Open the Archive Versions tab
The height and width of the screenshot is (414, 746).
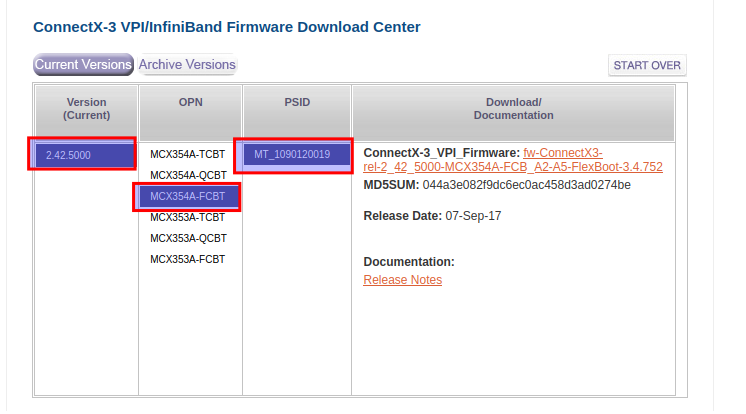pos(187,65)
